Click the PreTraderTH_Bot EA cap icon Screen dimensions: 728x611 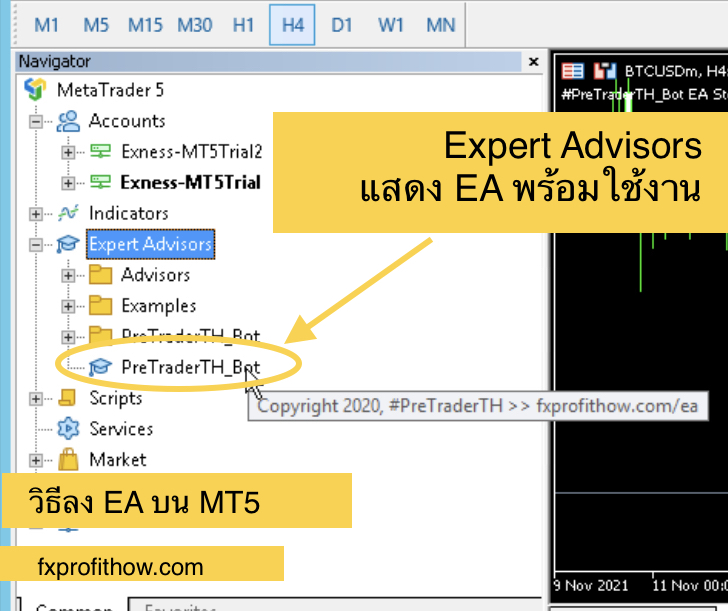click(100, 367)
